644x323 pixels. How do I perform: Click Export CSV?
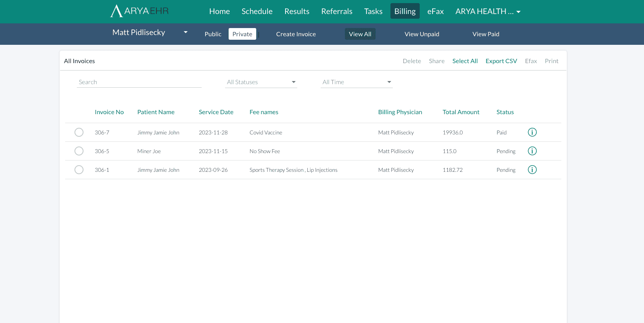point(501,61)
